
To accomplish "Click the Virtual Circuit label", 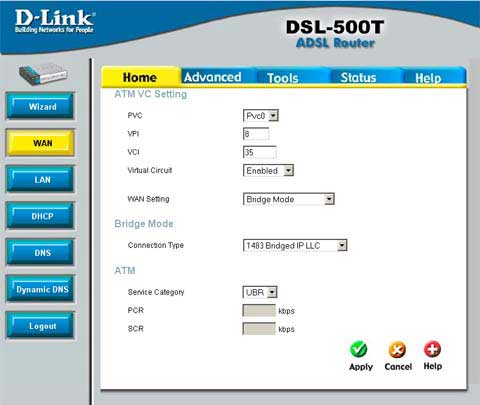I will [x=150, y=170].
